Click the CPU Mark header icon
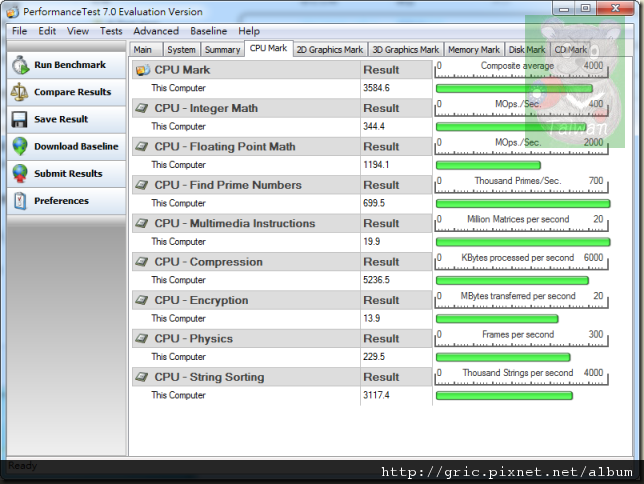Screen dimensions: 644x484 pyautogui.click(x=143, y=70)
